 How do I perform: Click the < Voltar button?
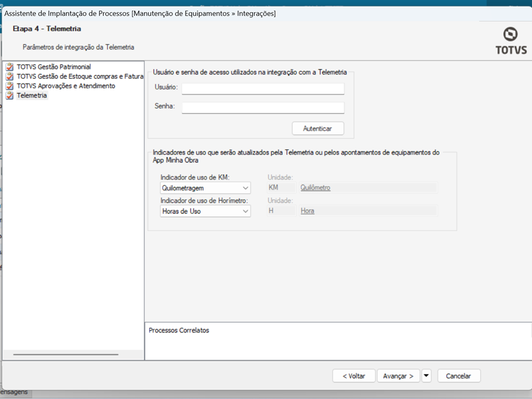click(x=354, y=376)
